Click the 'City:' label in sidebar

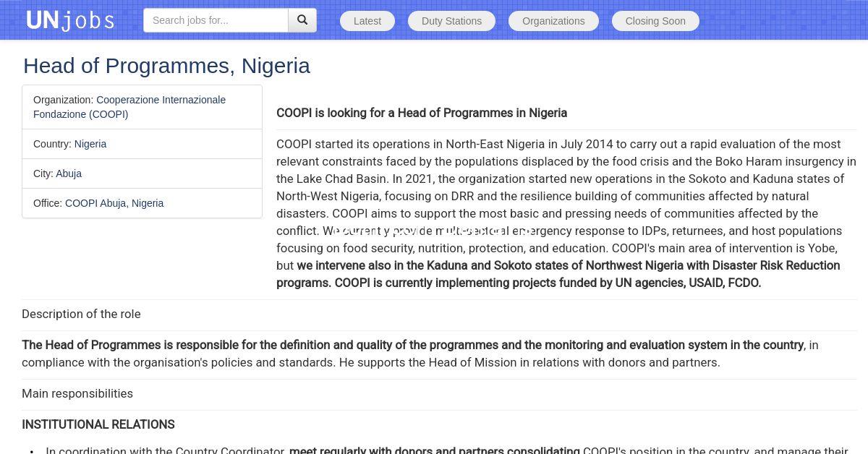43,174
